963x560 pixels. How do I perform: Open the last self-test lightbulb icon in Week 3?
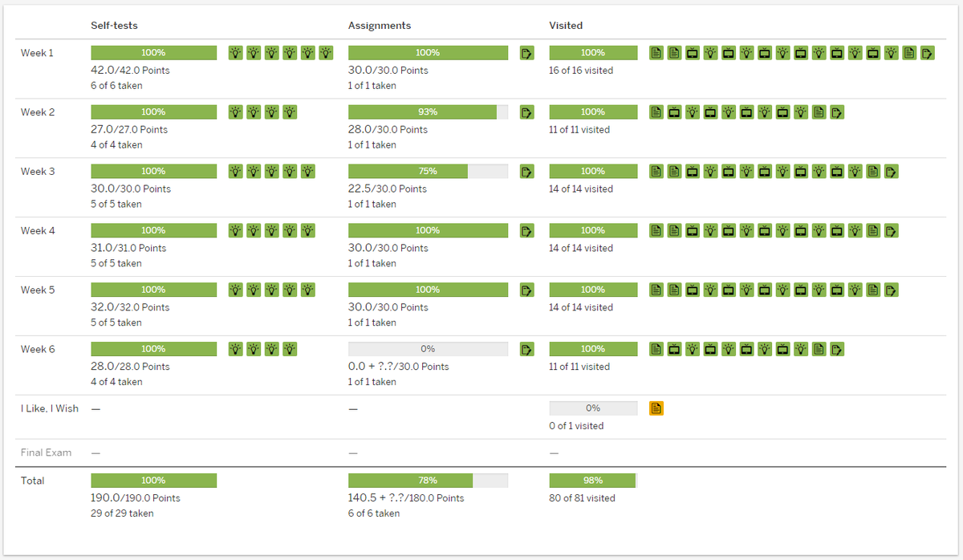tap(308, 172)
